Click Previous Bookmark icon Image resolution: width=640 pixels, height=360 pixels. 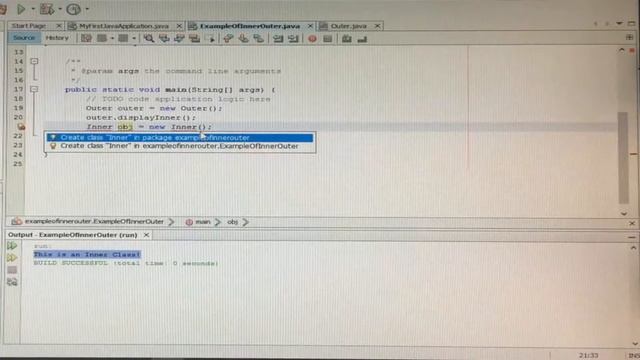point(228,38)
